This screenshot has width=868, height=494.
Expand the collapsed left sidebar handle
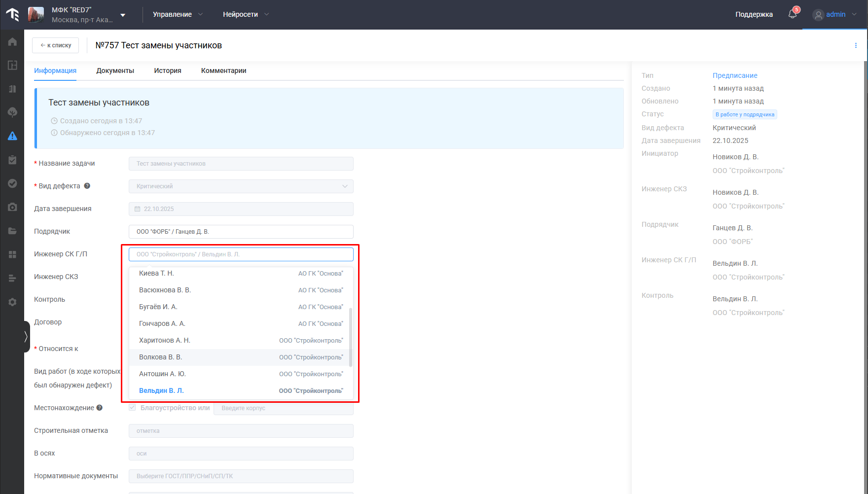[x=26, y=337]
